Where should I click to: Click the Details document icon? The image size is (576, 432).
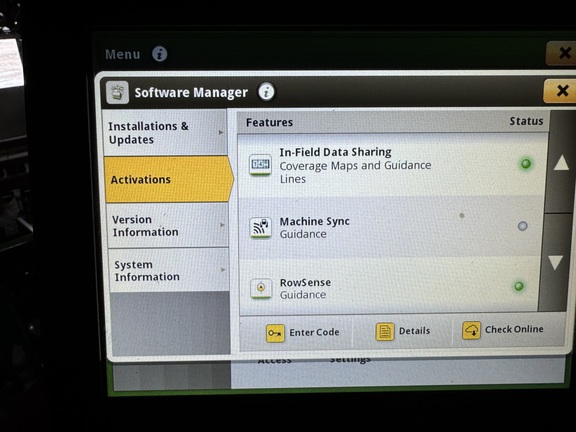(385, 331)
